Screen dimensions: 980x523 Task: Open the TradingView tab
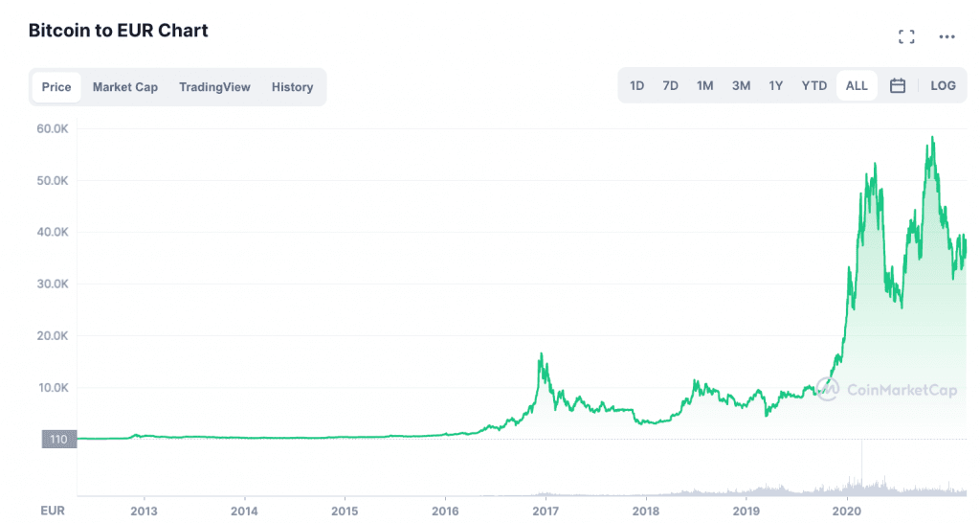point(214,87)
